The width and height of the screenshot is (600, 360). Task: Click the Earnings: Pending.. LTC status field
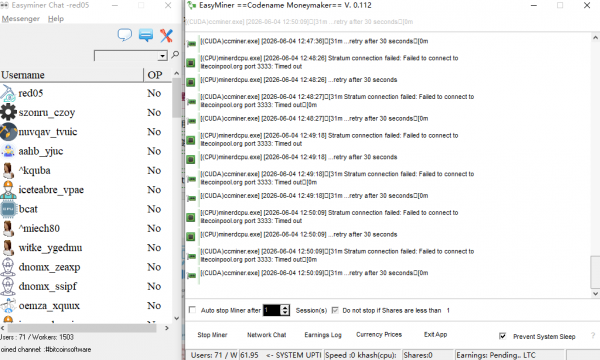[x=510, y=355]
